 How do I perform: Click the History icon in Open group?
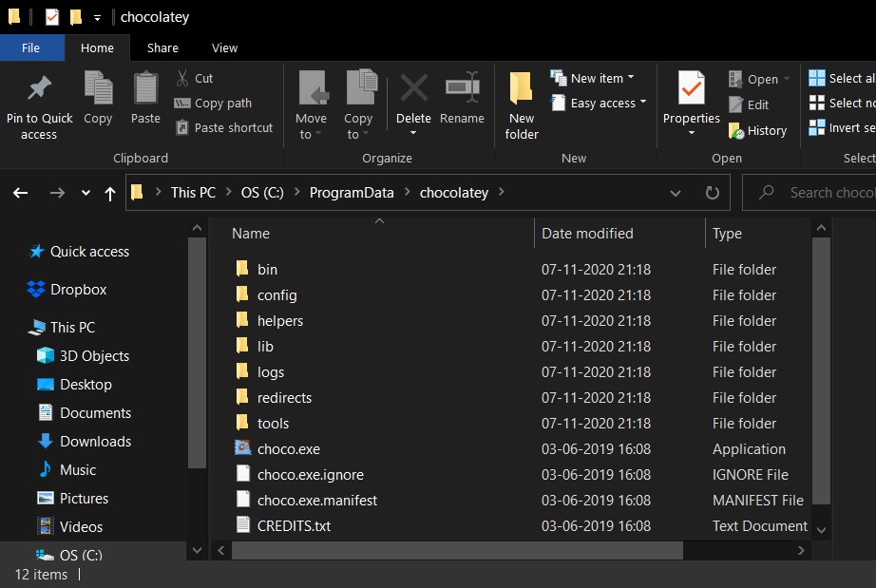pyautogui.click(x=736, y=131)
